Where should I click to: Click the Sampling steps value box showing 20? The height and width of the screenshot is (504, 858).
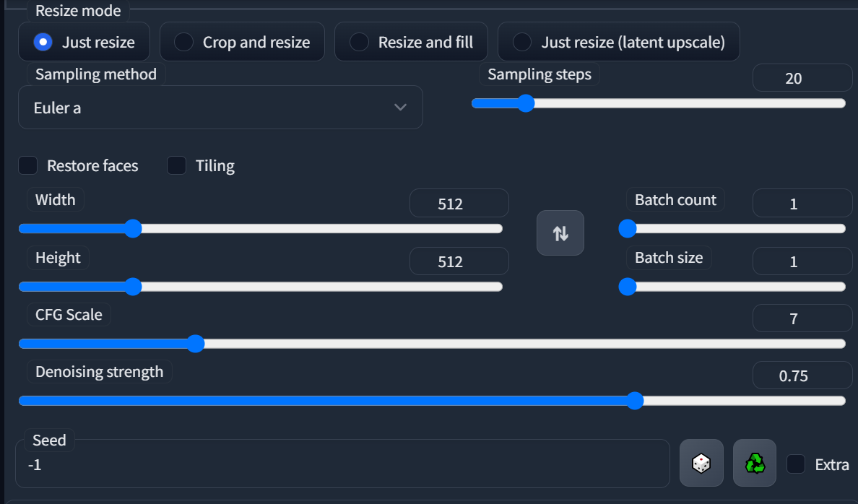802,77
